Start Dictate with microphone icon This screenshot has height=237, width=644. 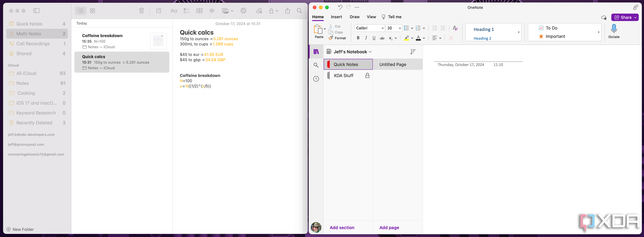[614, 31]
